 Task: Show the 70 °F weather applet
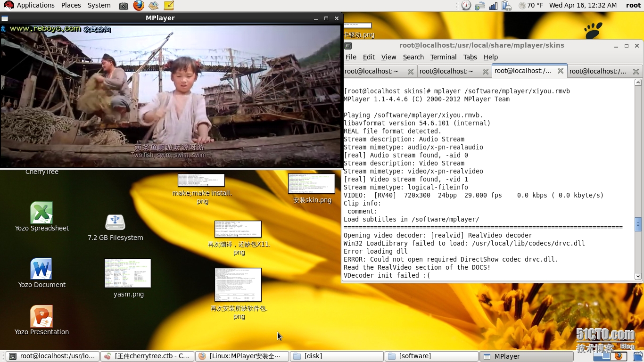531,6
